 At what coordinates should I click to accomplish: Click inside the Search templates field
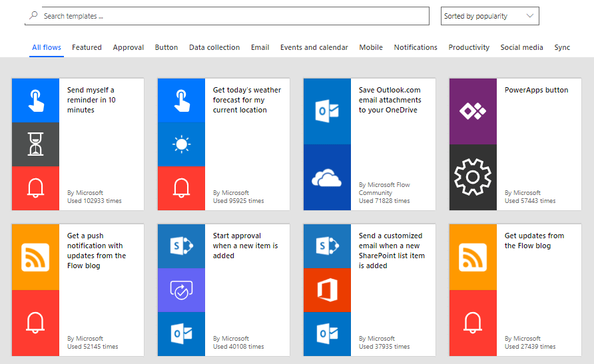click(x=233, y=16)
